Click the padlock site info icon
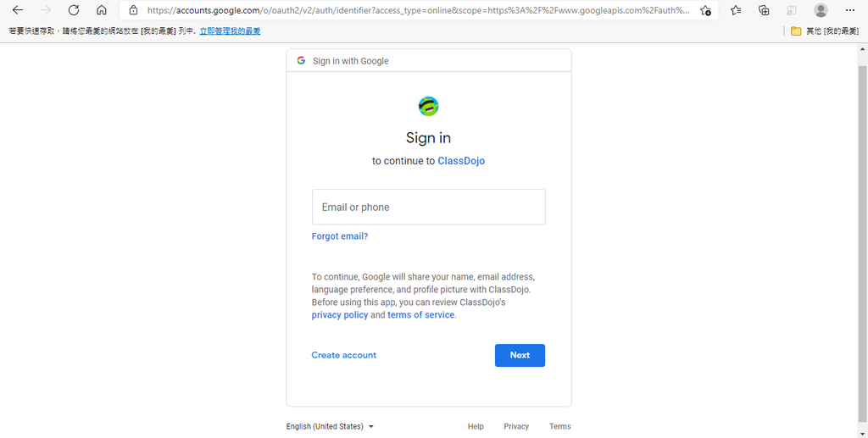The width and height of the screenshot is (868, 438). click(133, 10)
